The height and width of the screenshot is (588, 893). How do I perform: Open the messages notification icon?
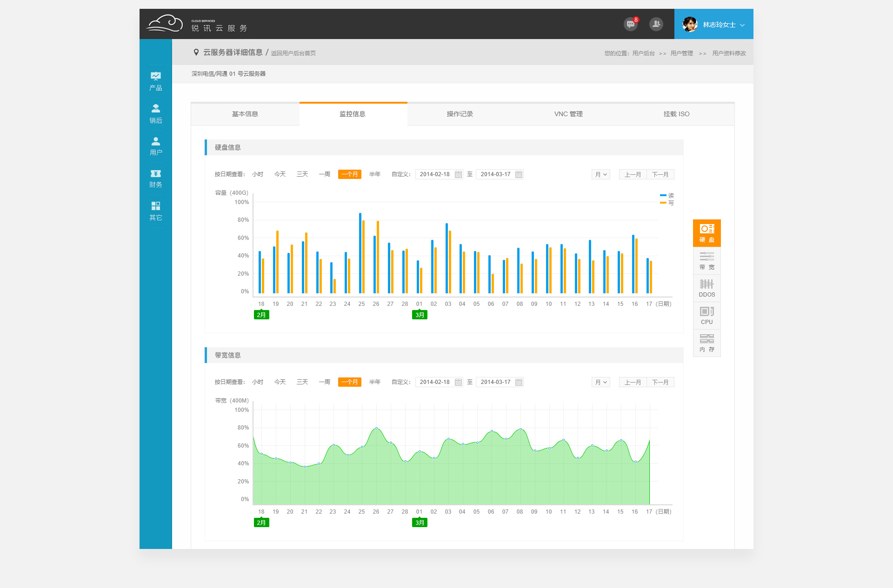[x=631, y=24]
